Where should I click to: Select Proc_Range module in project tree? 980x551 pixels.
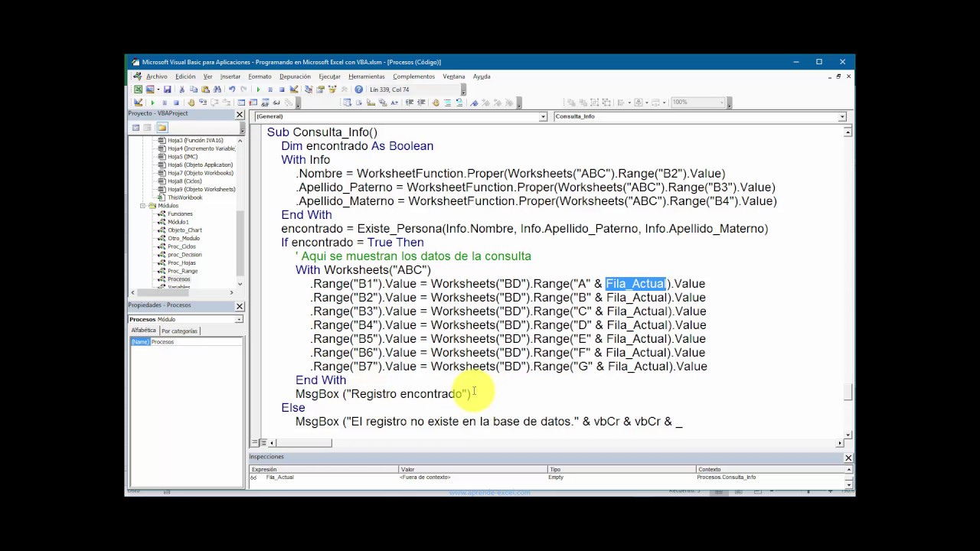pyautogui.click(x=182, y=271)
